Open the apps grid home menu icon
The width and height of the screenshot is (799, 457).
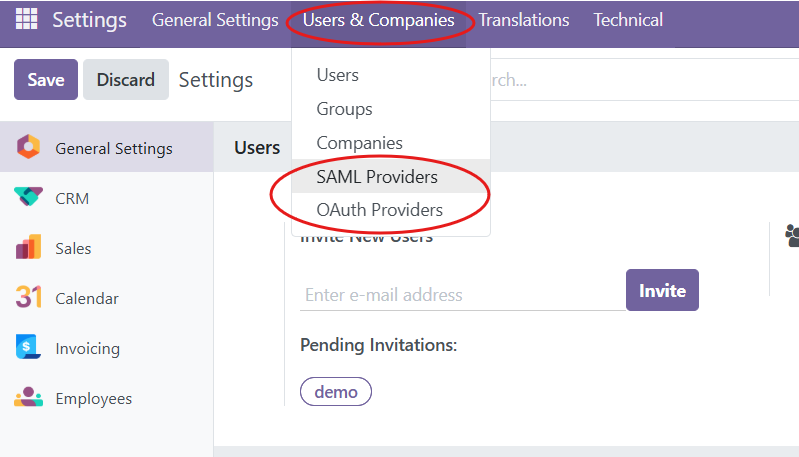click(x=27, y=20)
